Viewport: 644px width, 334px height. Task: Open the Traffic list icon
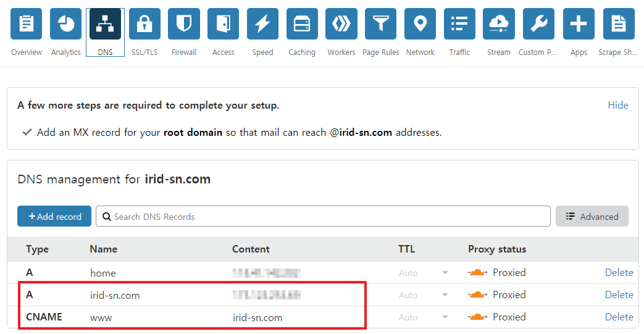pos(459,24)
